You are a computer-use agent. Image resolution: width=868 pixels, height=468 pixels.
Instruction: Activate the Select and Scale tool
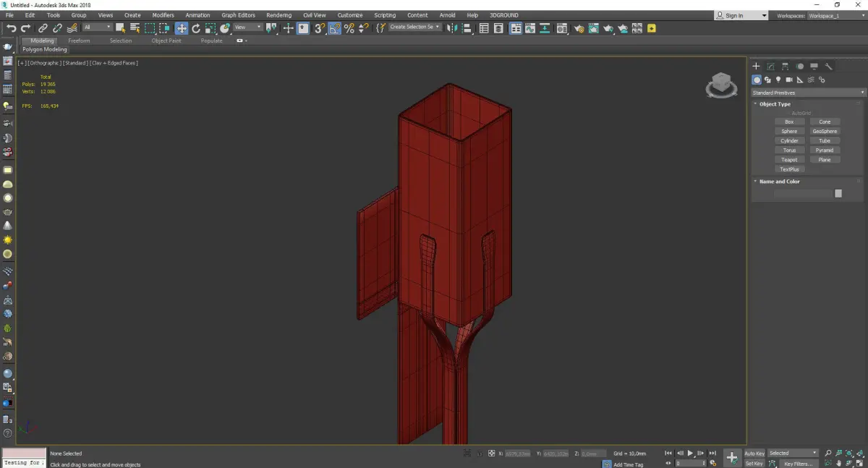210,28
